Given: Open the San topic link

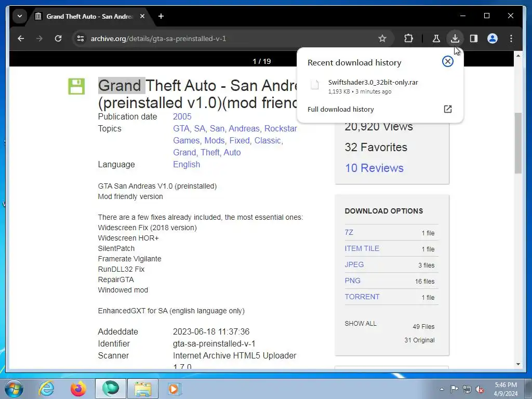Looking at the screenshot, I should [x=217, y=129].
